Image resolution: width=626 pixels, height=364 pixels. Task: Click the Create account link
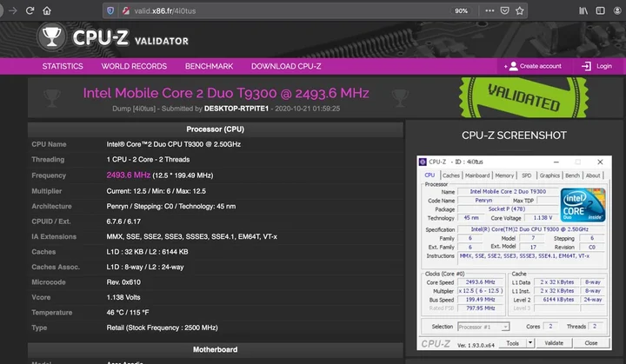(540, 66)
